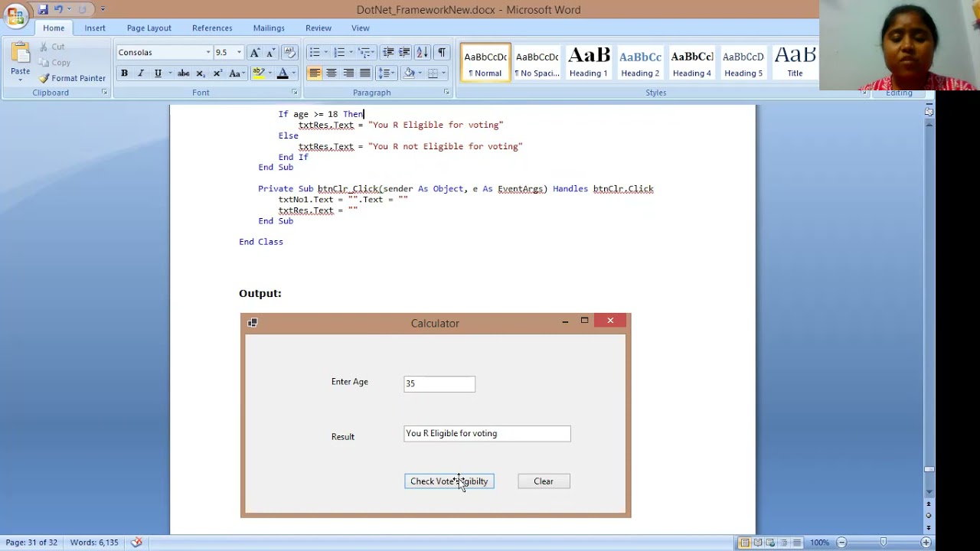Click the zoom in plus button
The width and height of the screenshot is (980, 551).
tap(926, 543)
